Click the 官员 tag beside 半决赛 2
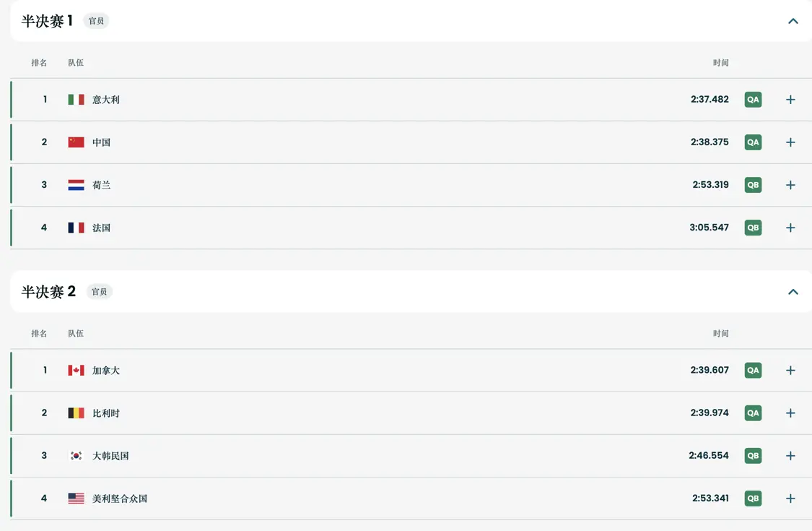812x531 pixels. click(100, 292)
